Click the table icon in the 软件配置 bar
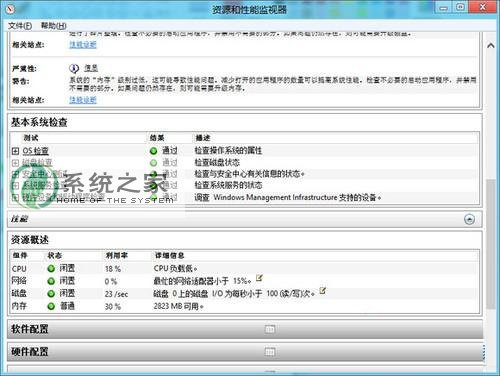 [x=270, y=330]
